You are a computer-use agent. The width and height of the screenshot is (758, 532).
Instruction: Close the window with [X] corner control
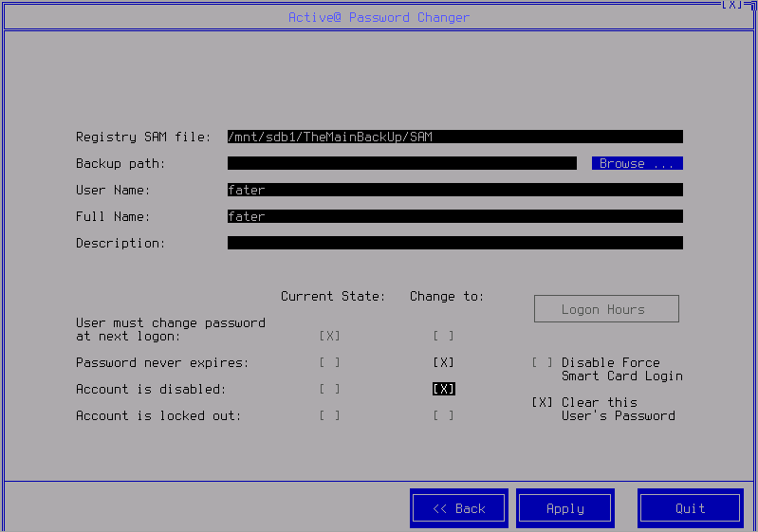[731, 5]
